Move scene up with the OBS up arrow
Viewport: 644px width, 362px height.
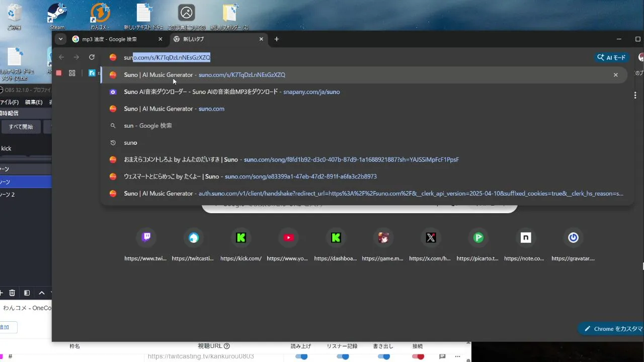(42, 293)
